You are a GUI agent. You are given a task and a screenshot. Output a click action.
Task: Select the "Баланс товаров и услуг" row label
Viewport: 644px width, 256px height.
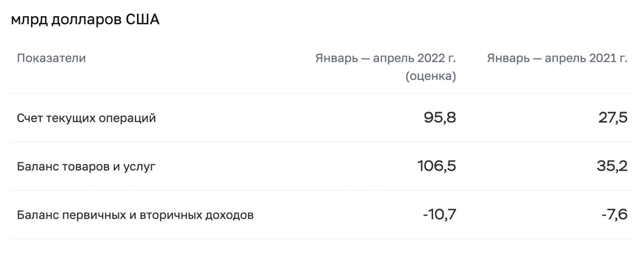(86, 166)
